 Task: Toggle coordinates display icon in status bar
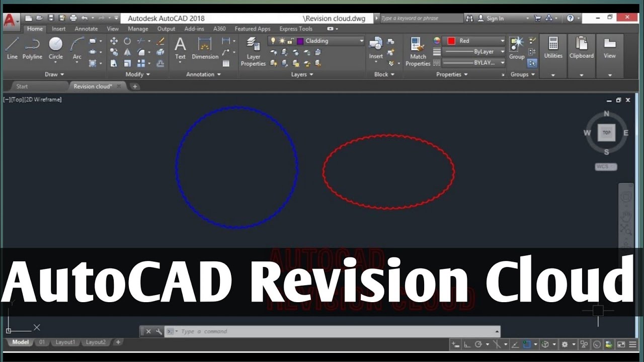point(455,344)
